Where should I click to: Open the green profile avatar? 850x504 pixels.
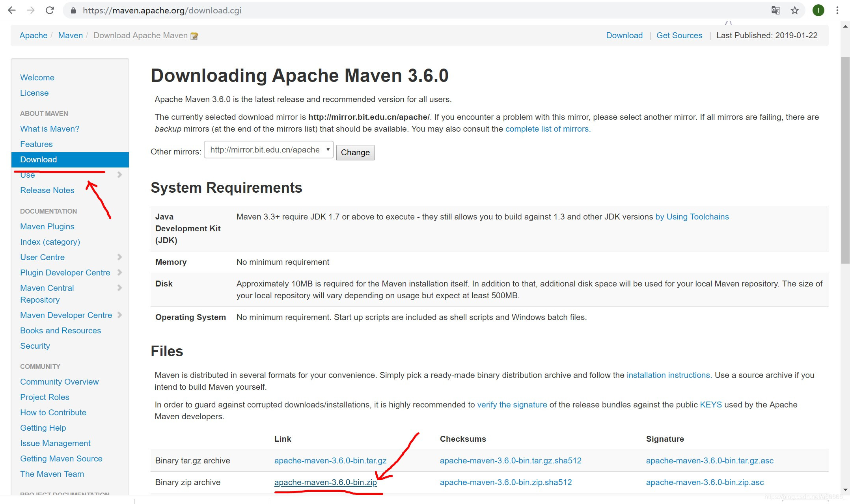[x=818, y=10]
